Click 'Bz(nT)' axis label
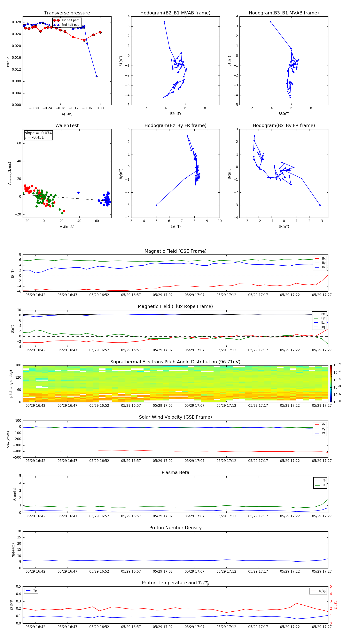Image resolution: width=351 pixels, height=644 pixels. tap(175, 227)
